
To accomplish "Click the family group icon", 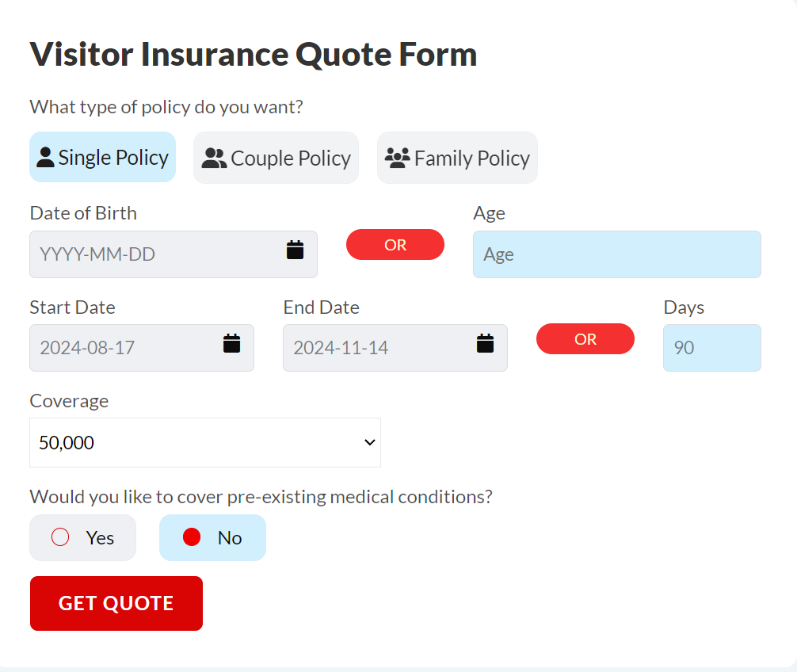I will (397, 158).
